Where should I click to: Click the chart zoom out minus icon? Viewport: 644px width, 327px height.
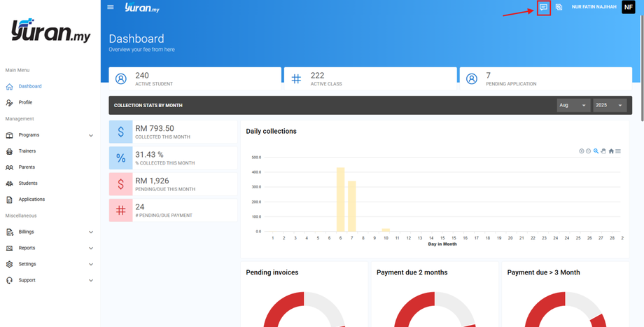click(588, 151)
